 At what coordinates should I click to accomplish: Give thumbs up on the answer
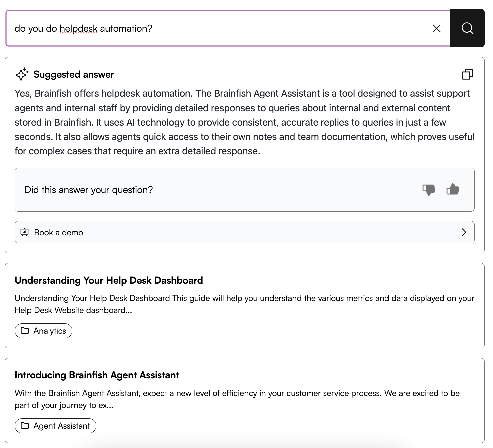453,189
